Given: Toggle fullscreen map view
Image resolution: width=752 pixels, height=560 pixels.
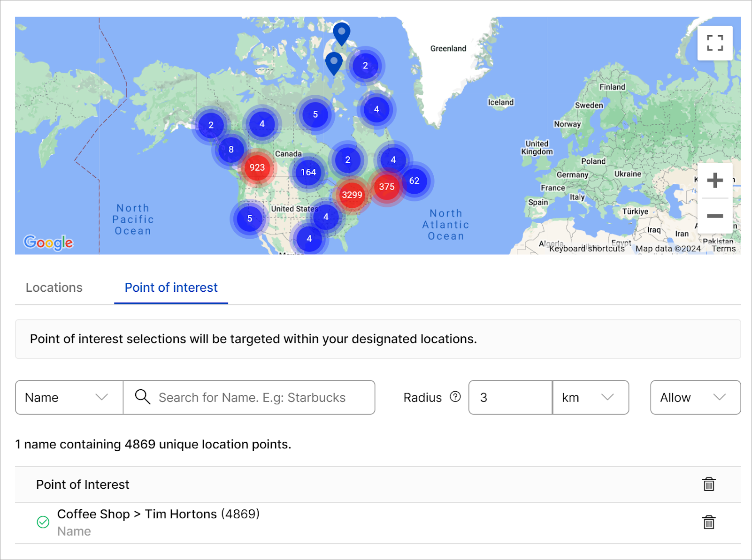Looking at the screenshot, I should point(714,43).
